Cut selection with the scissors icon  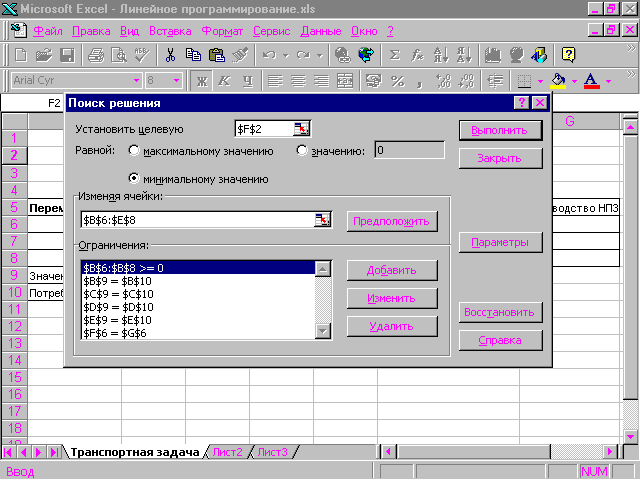coord(171,55)
